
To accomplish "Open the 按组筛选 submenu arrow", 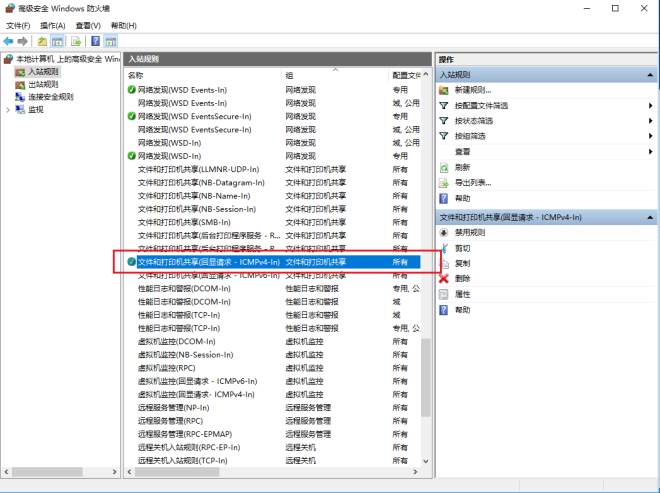I will click(650, 136).
